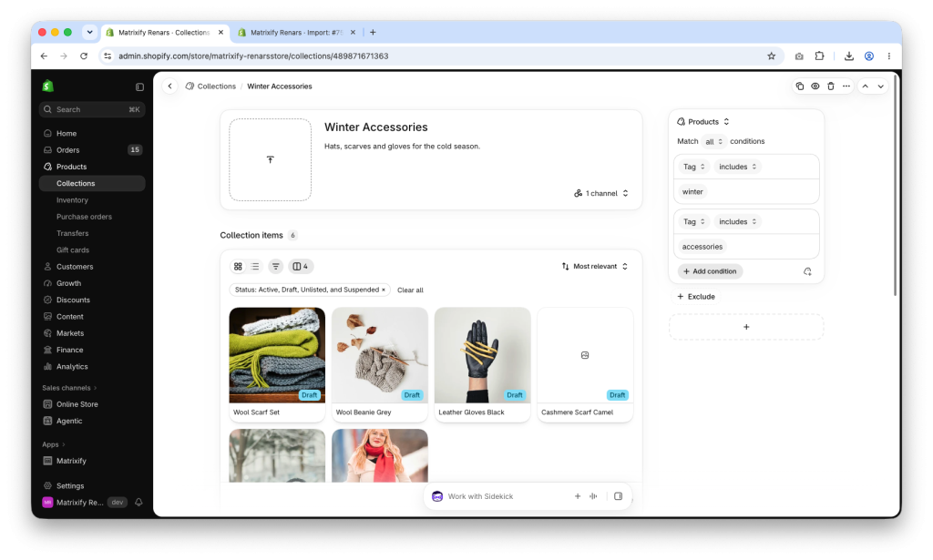Open the Products type dropdown
Screen dimensions: 933x560
[703, 122]
